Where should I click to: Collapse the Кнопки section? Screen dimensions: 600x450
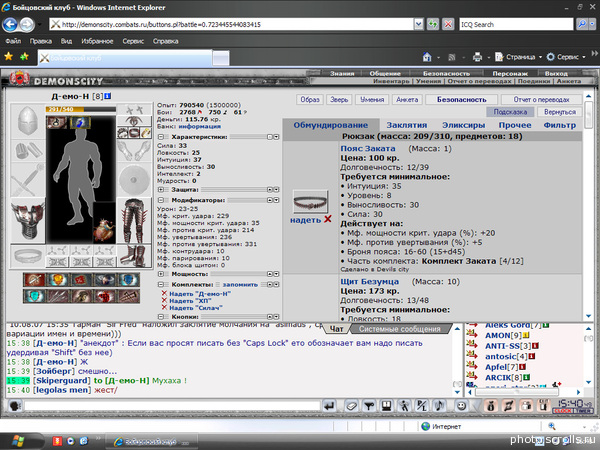click(x=161, y=316)
